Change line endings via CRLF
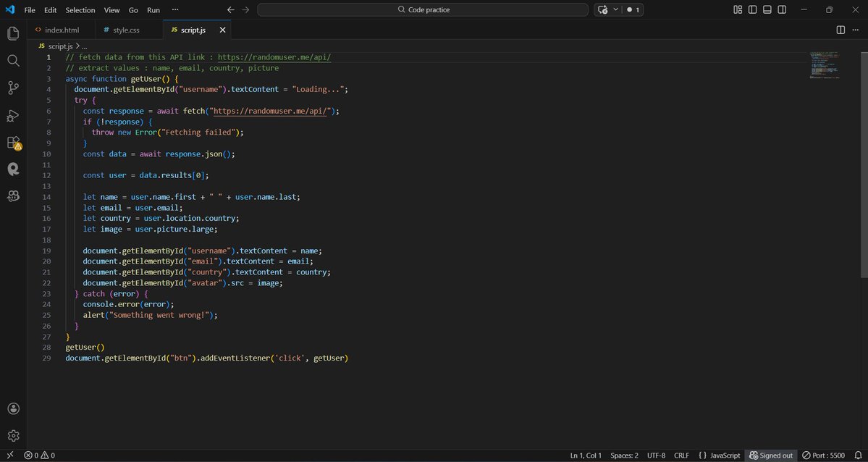 681,455
